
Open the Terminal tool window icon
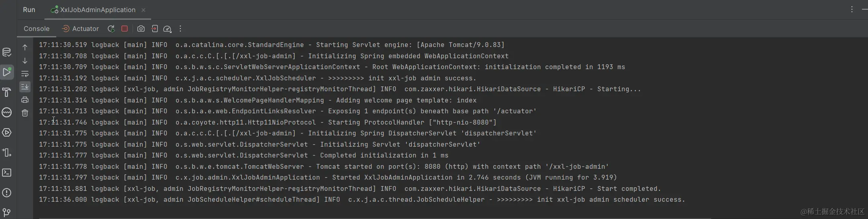[x=7, y=173]
